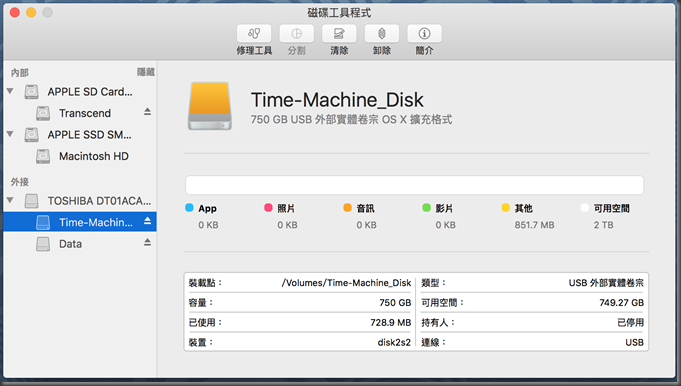Click the blue App legend swatch
The height and width of the screenshot is (386, 681).
click(189, 208)
